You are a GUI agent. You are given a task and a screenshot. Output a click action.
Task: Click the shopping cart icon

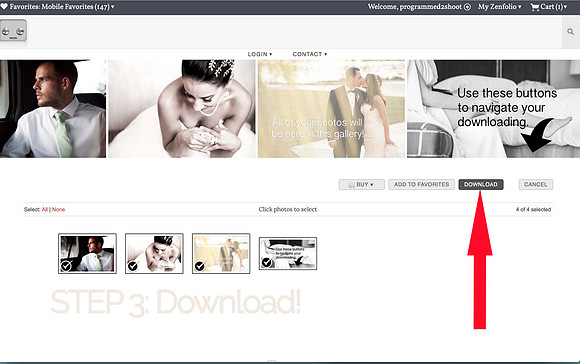(x=535, y=7)
